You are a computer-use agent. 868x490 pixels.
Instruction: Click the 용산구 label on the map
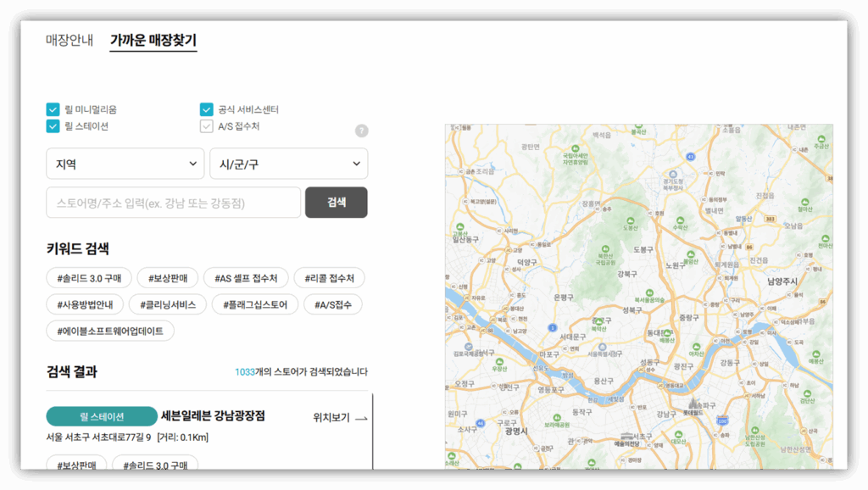click(604, 381)
